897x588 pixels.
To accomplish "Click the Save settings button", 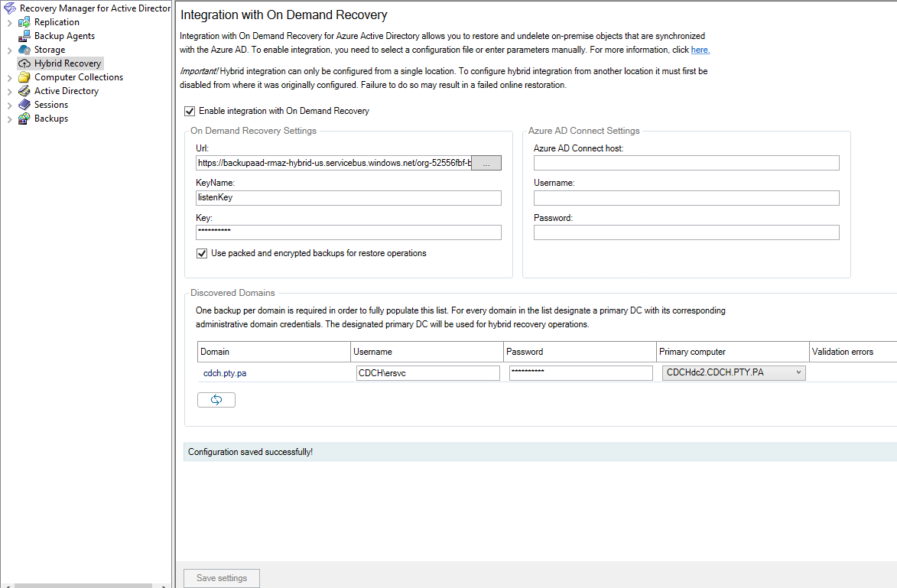I will point(221,578).
